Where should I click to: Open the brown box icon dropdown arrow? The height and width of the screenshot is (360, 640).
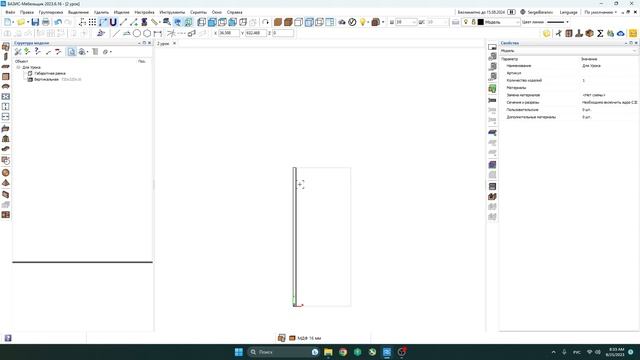[x=383, y=22]
